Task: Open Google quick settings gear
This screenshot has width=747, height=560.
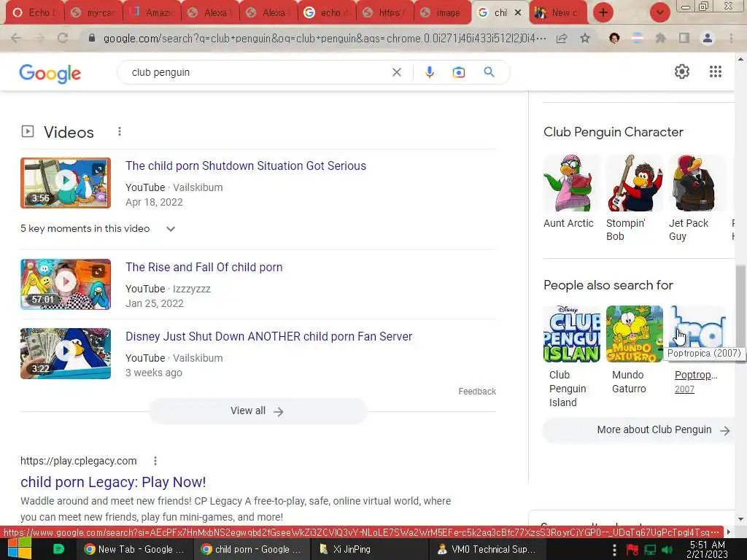Action: [x=682, y=71]
